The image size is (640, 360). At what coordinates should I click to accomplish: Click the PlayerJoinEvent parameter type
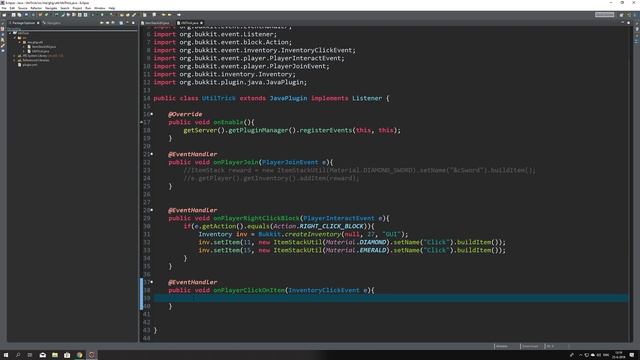290,162
